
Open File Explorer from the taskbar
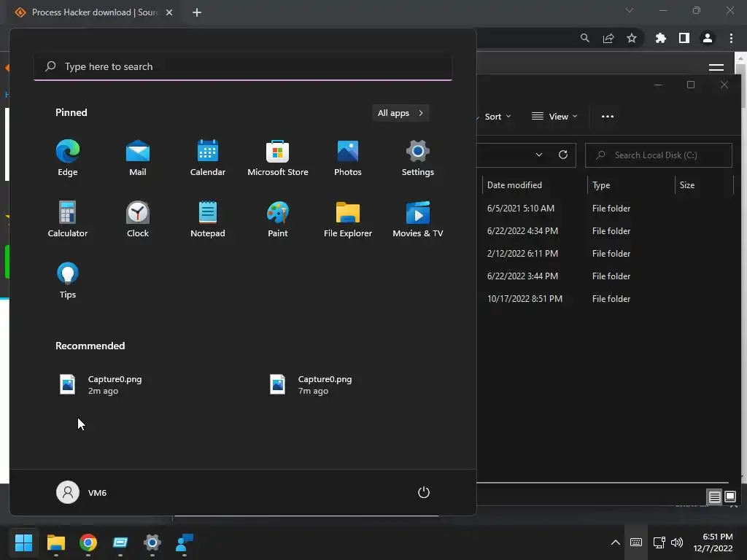[x=55, y=542]
